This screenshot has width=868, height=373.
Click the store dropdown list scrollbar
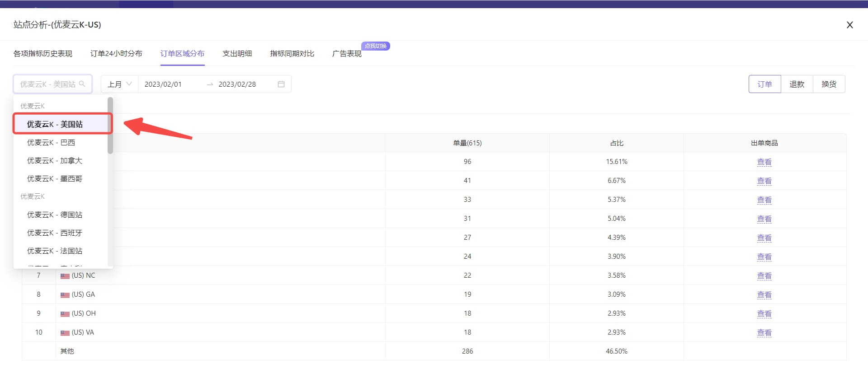coord(110,126)
